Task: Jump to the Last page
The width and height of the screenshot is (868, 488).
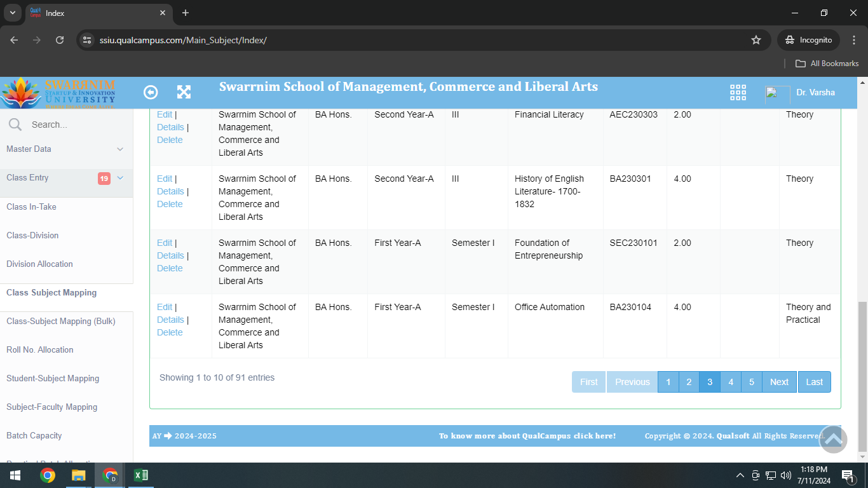Action: (x=815, y=382)
